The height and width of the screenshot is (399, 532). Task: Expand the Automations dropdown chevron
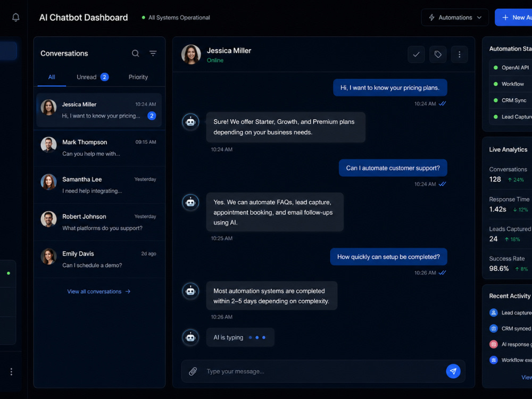pos(479,18)
